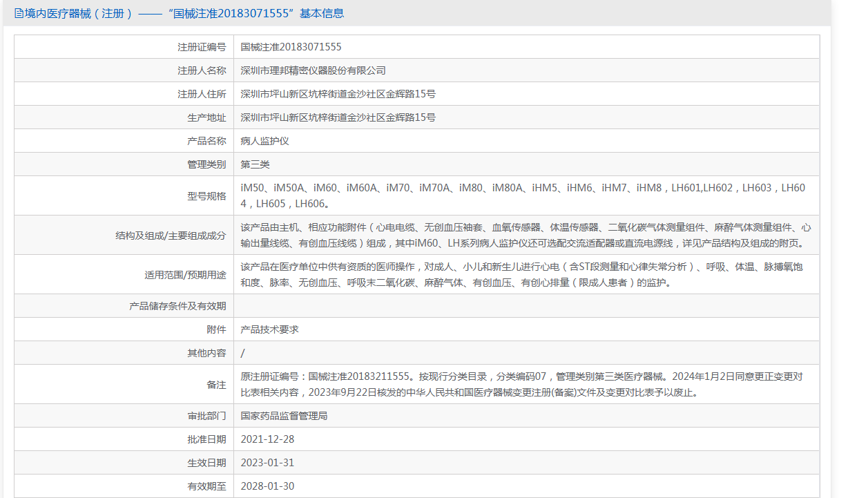
Task: Click the 生效日期 label
Action: coord(206,463)
